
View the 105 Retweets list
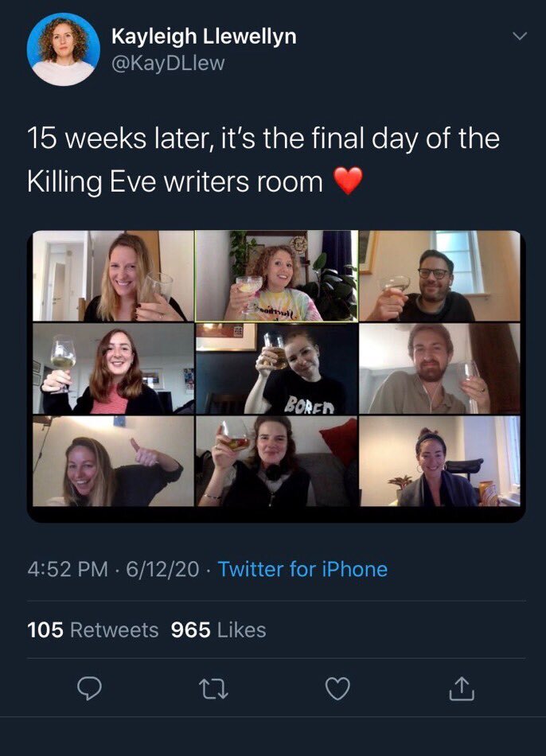[x=92, y=630]
